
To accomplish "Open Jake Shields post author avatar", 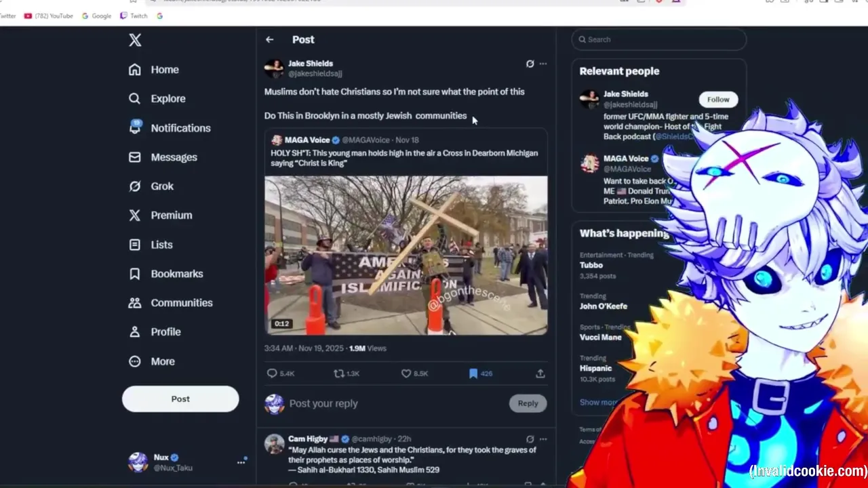I will point(274,68).
